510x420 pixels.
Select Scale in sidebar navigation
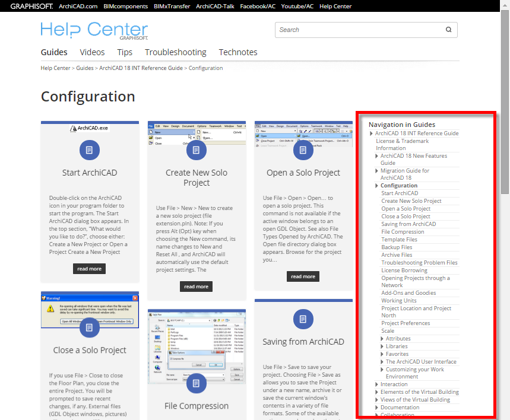[x=388, y=331]
